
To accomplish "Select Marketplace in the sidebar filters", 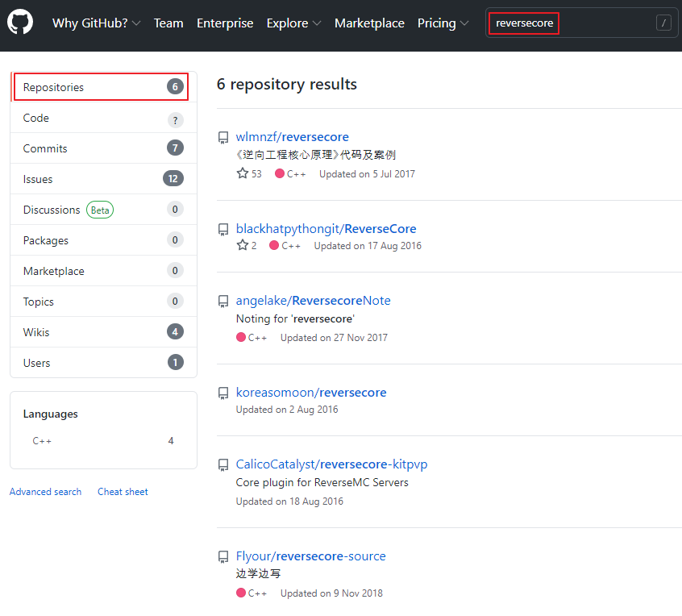I will tap(103, 271).
